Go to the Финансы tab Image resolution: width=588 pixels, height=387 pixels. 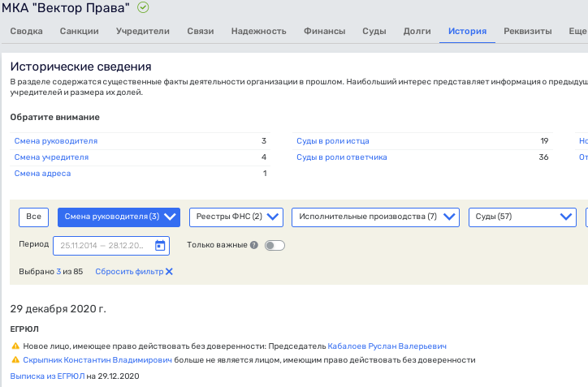(x=324, y=31)
